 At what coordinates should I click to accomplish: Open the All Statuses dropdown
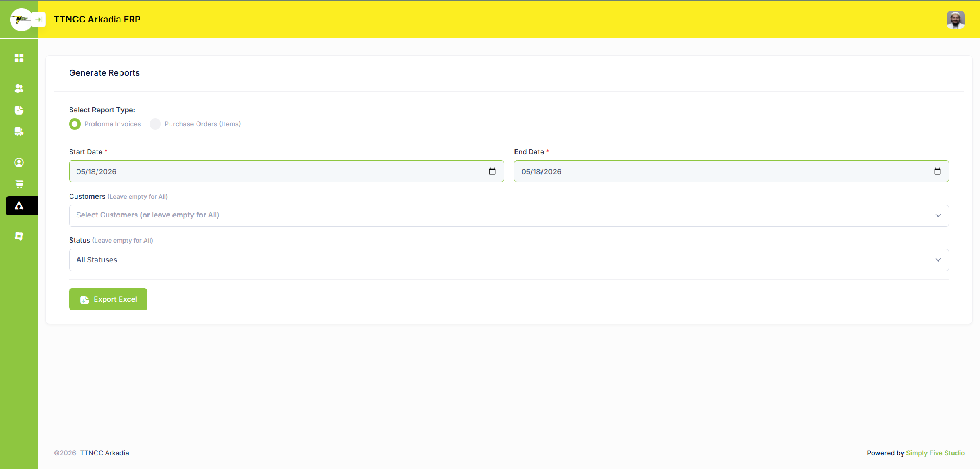(x=509, y=260)
